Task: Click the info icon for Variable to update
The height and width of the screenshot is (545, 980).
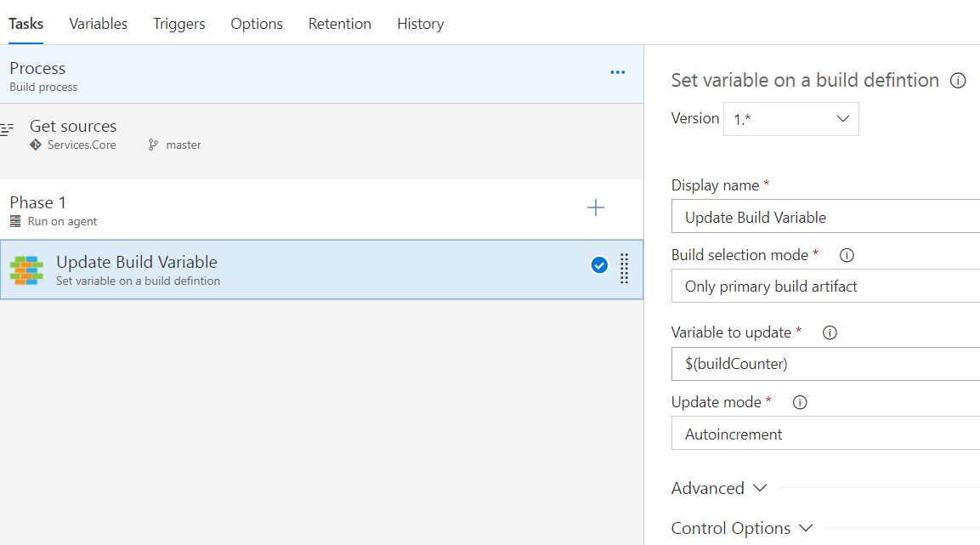Action: click(x=829, y=332)
